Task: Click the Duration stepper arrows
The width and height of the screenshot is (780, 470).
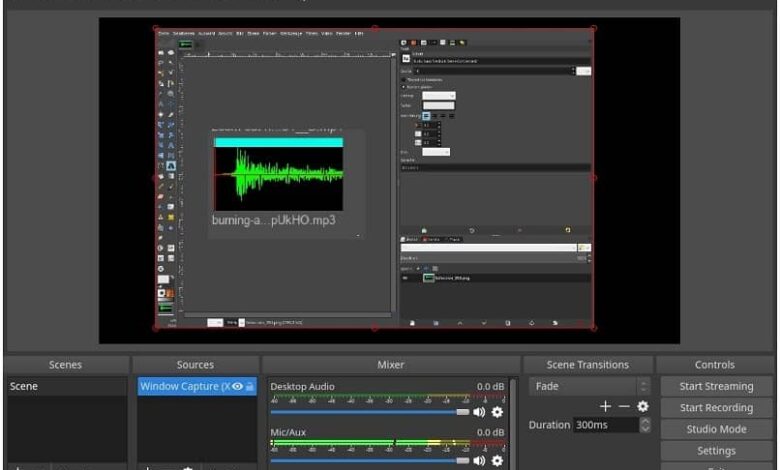Action: coord(645,425)
